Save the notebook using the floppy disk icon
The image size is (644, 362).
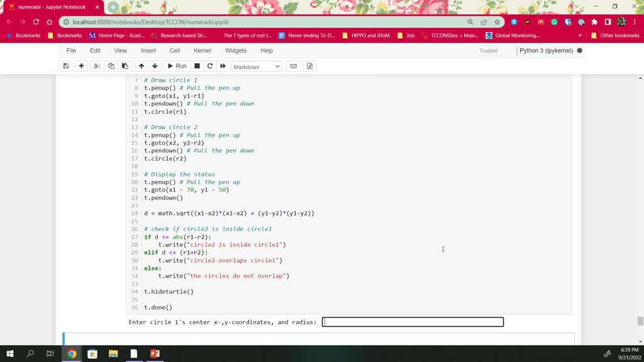coord(66,66)
